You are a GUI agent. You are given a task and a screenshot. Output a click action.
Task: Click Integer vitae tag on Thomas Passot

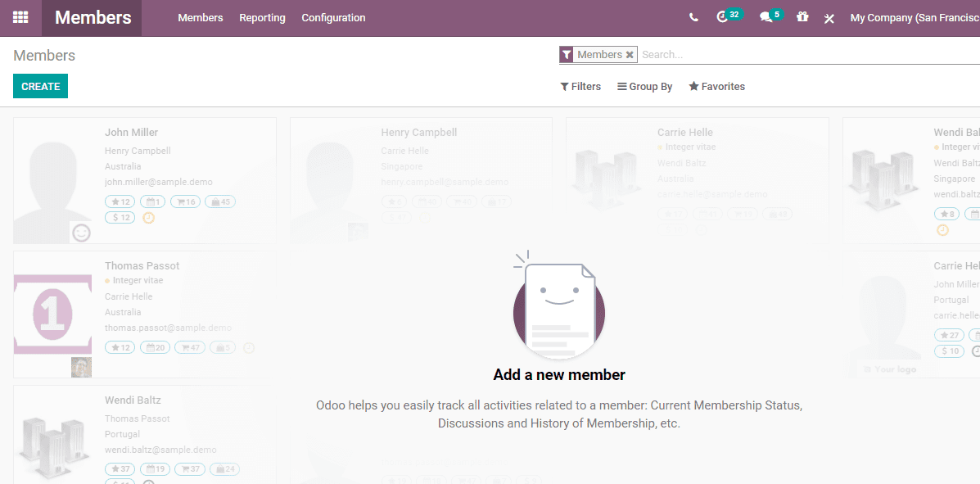point(133,281)
